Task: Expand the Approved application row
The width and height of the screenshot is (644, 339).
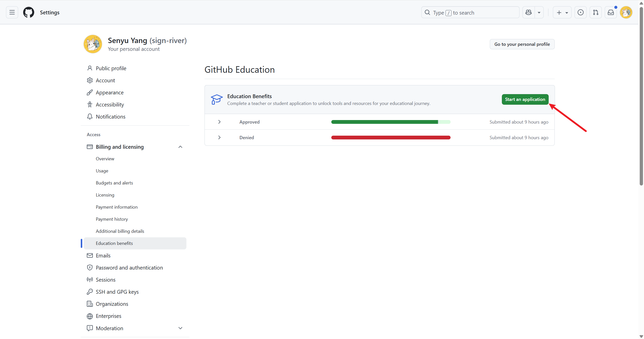Action: click(x=219, y=122)
